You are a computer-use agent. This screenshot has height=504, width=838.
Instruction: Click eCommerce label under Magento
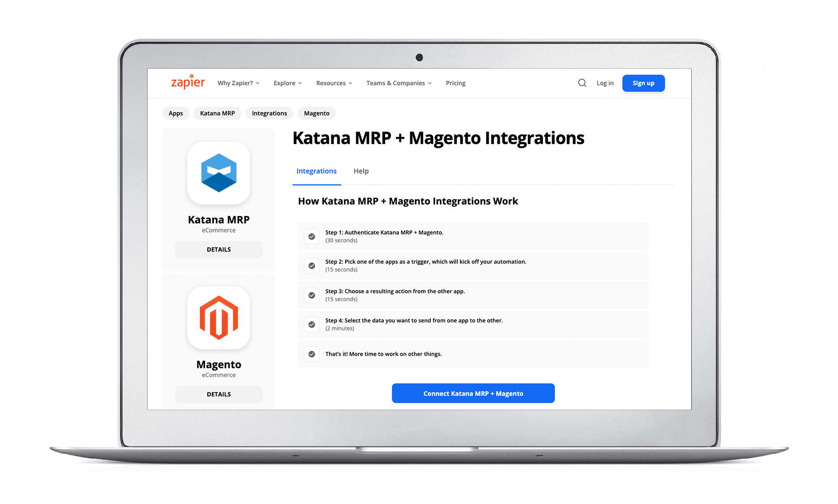click(219, 375)
